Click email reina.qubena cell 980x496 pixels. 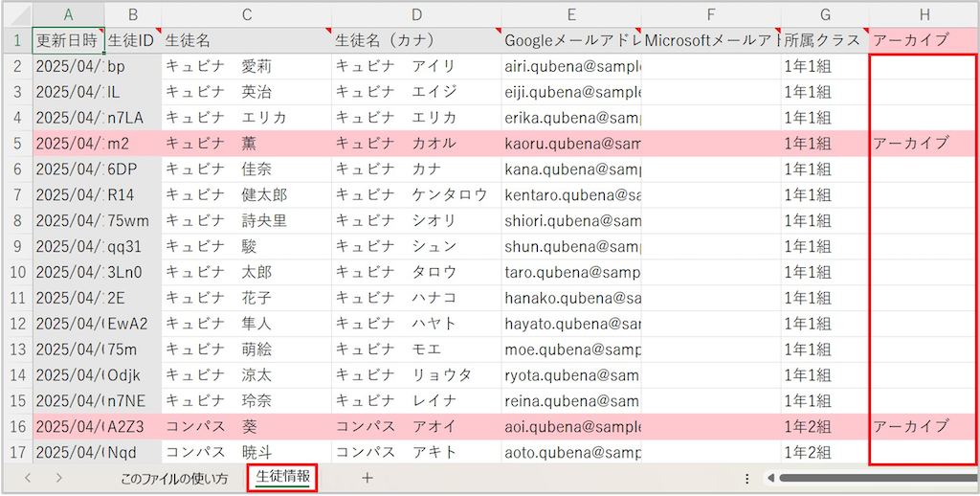[x=571, y=400]
